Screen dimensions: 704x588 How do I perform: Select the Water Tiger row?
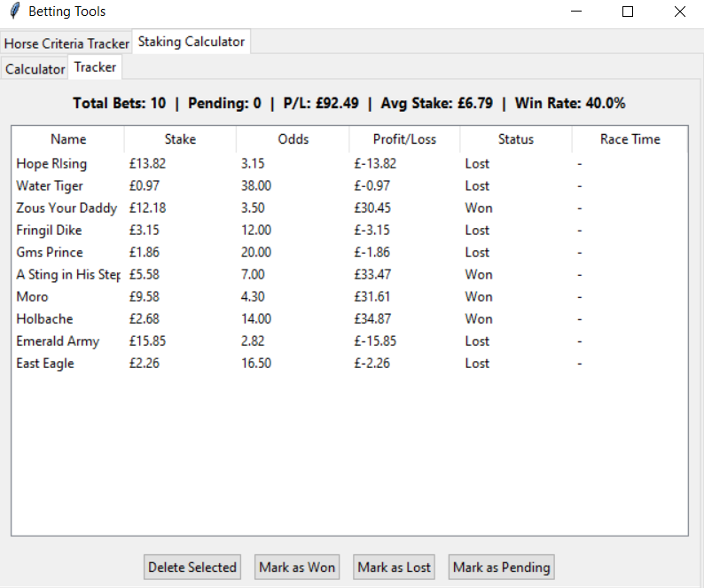[x=349, y=185]
